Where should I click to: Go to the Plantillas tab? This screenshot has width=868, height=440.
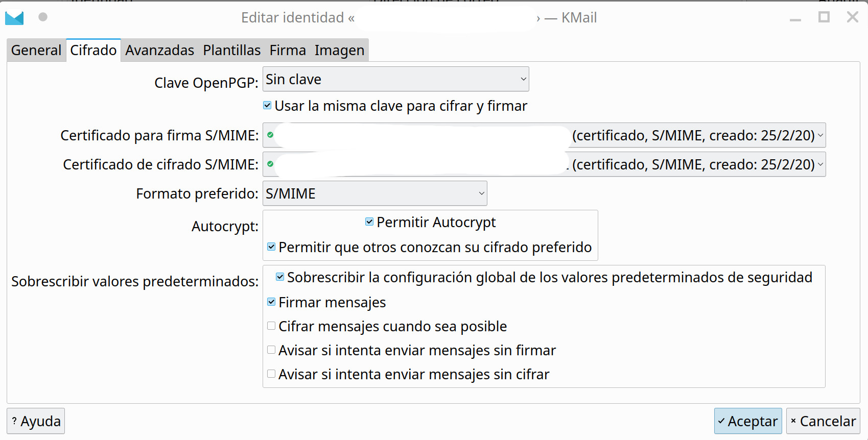point(231,51)
